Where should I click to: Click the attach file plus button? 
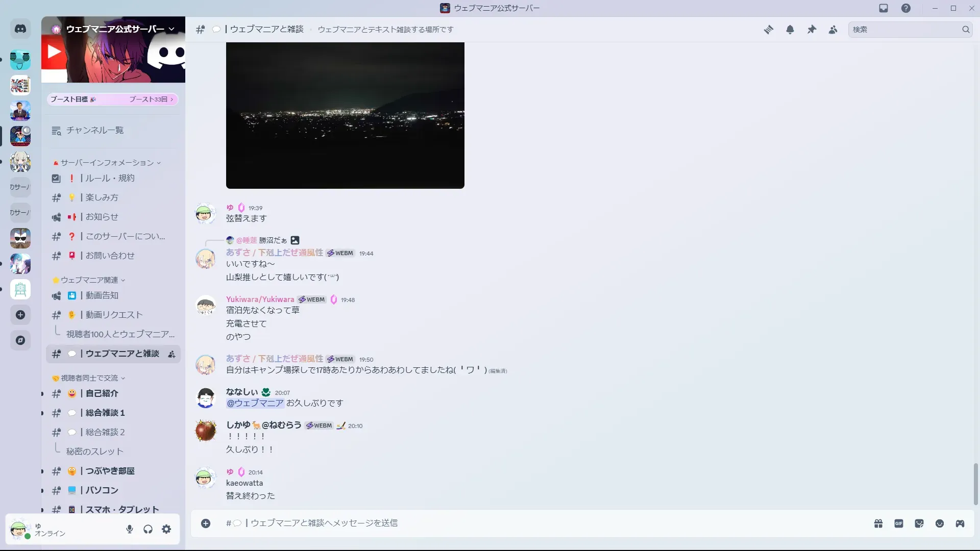coord(206,523)
